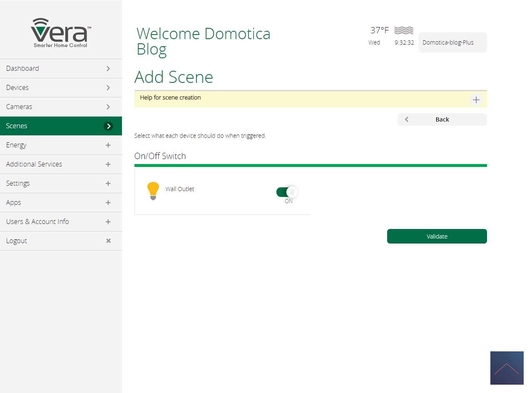Click the yellow light bulb icon
The image size is (532, 393).
pos(153,191)
